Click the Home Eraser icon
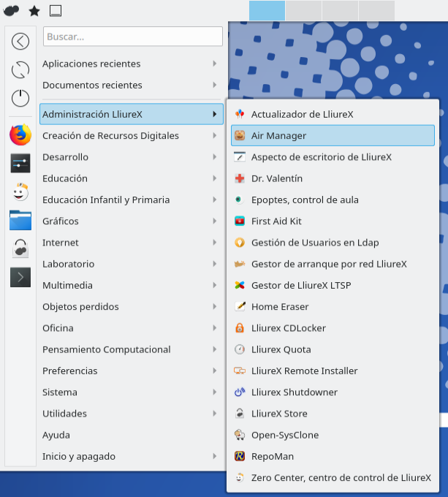 (x=240, y=306)
